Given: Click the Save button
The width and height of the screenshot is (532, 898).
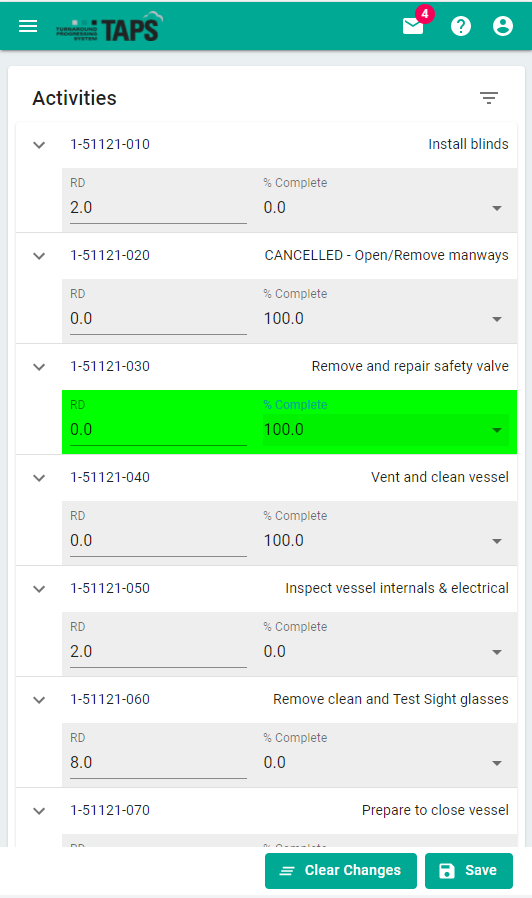Looking at the screenshot, I should [x=468, y=871].
